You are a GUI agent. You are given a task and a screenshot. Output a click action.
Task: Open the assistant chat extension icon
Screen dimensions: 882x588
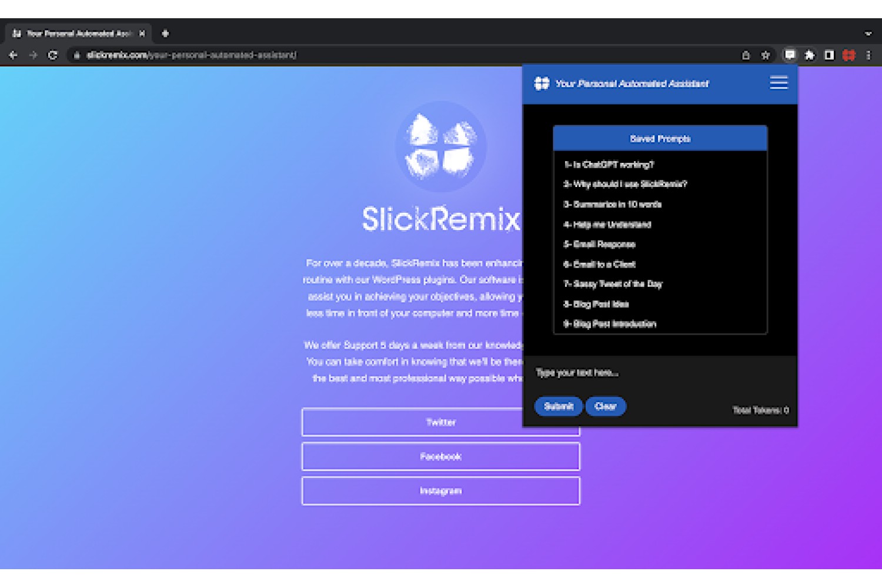click(x=790, y=55)
